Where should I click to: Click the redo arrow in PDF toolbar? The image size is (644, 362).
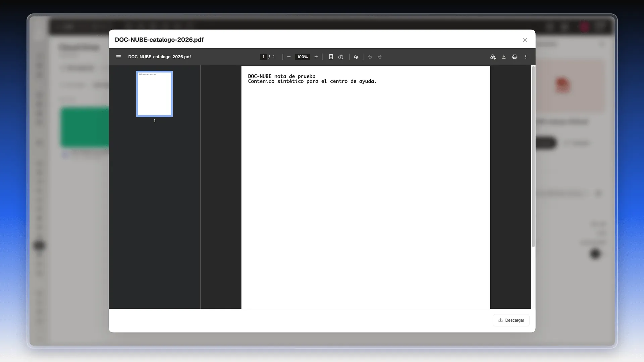pyautogui.click(x=380, y=57)
